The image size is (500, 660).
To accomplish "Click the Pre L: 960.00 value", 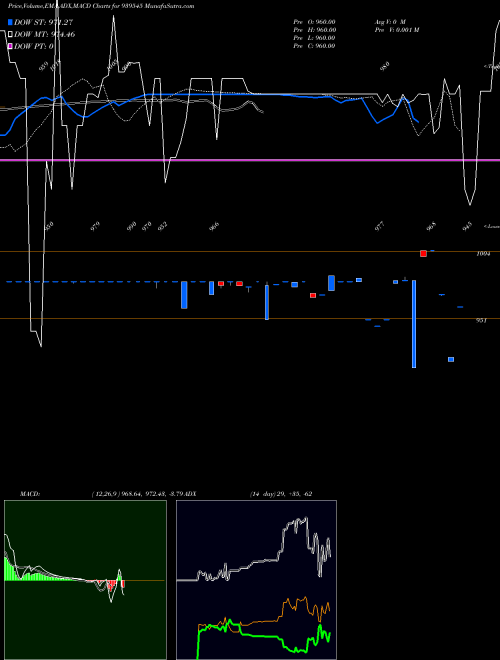I will click(314, 38).
